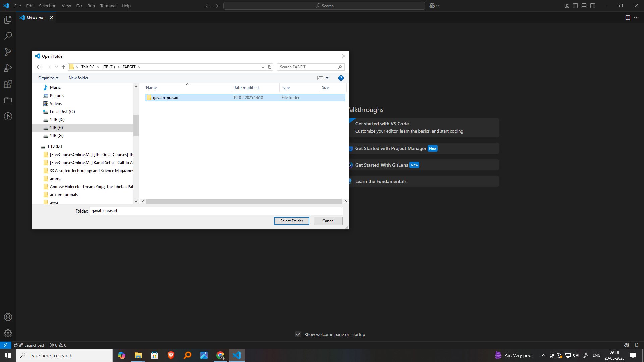644x362 pixels.
Task: Open the View menu
Action: [x=66, y=6]
